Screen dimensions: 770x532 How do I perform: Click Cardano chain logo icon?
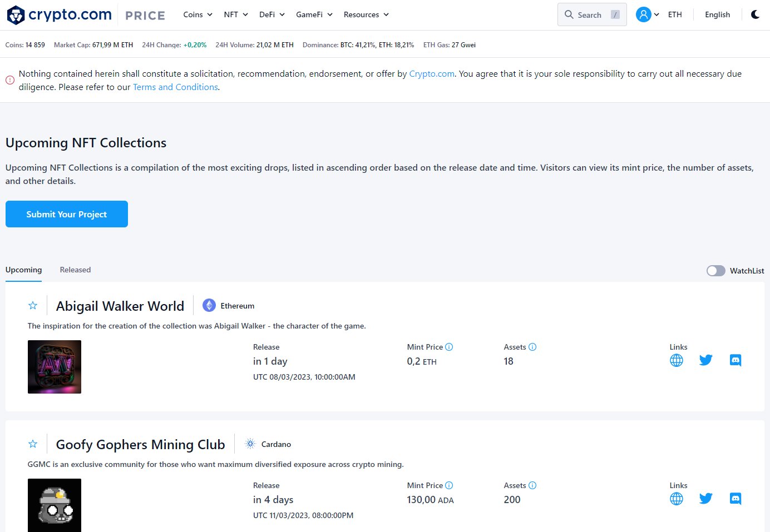click(250, 444)
